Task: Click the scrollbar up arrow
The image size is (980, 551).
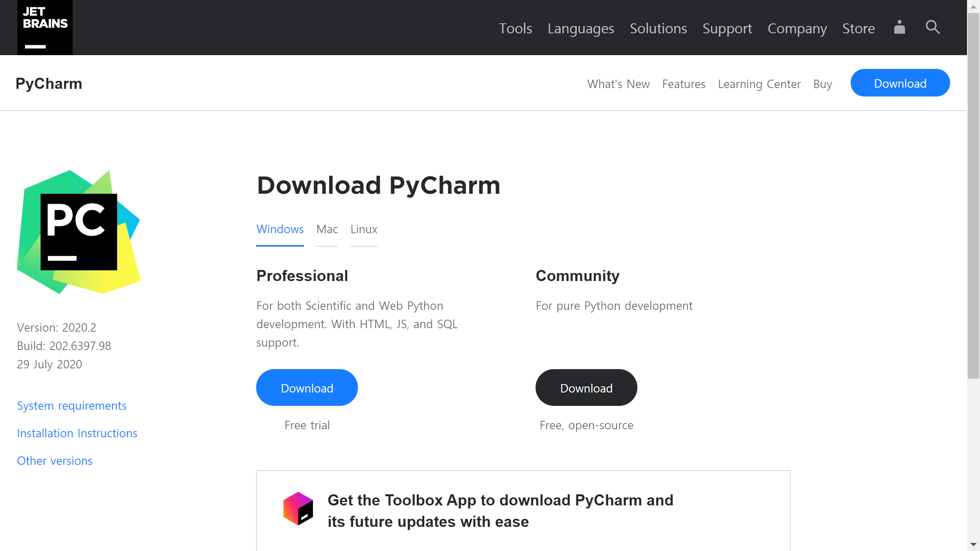Action: click(973, 6)
